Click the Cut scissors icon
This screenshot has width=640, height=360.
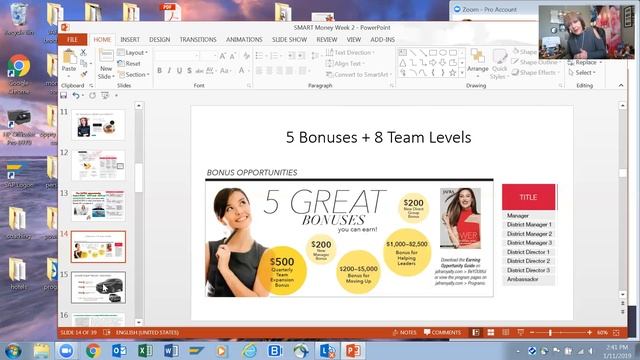tap(83, 53)
